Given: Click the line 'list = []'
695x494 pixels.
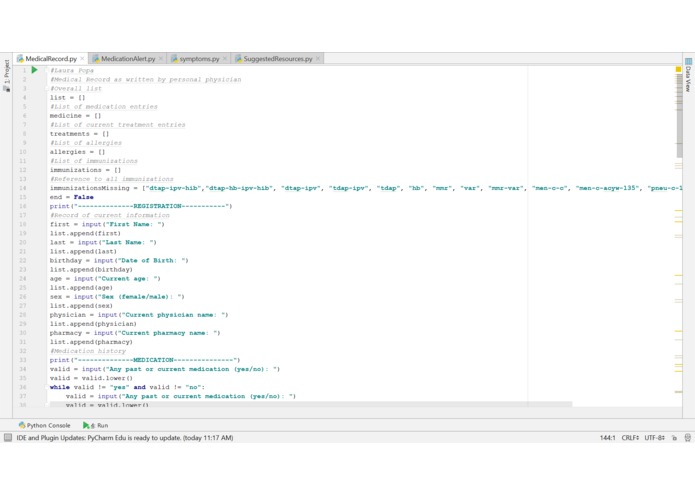Looking at the screenshot, I should (67, 97).
